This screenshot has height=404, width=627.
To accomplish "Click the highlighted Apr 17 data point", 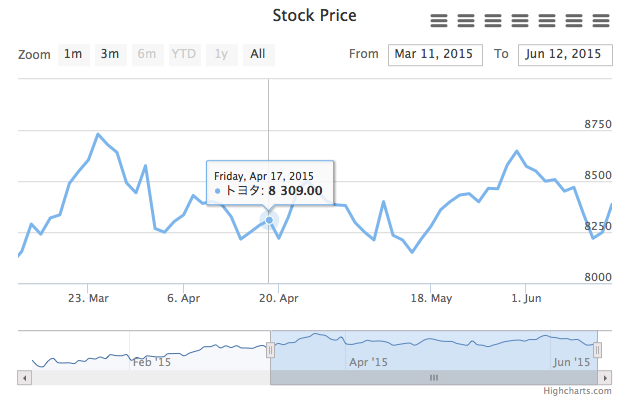I will [269, 219].
